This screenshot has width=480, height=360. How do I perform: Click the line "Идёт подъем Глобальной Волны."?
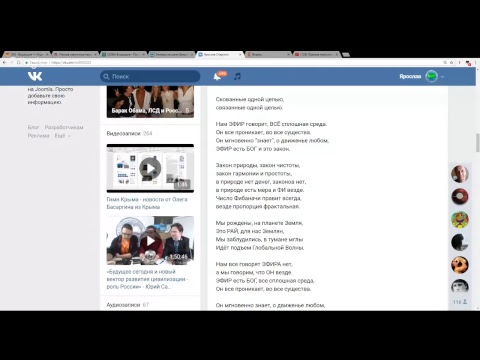[260, 248]
